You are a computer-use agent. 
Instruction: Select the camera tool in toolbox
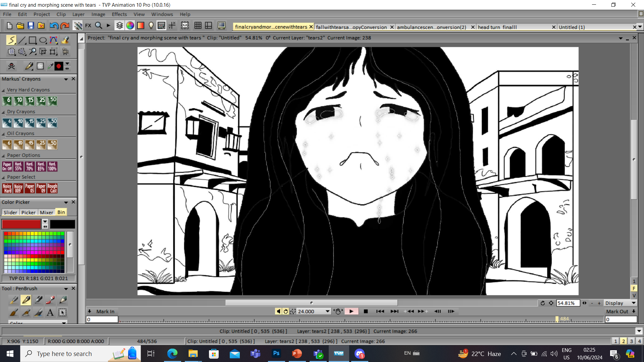(65, 52)
